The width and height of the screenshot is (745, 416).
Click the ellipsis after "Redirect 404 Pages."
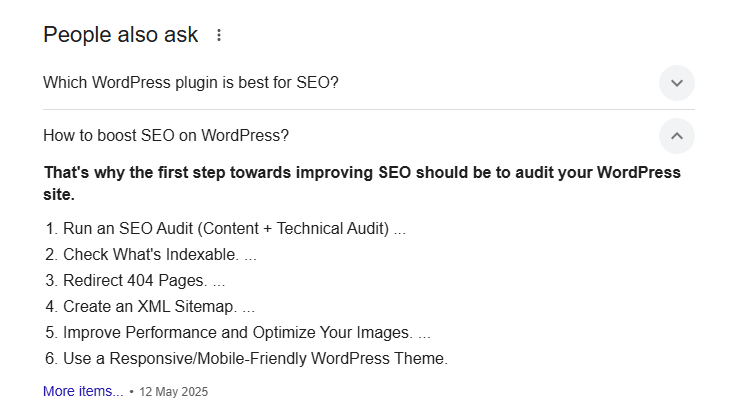point(219,282)
